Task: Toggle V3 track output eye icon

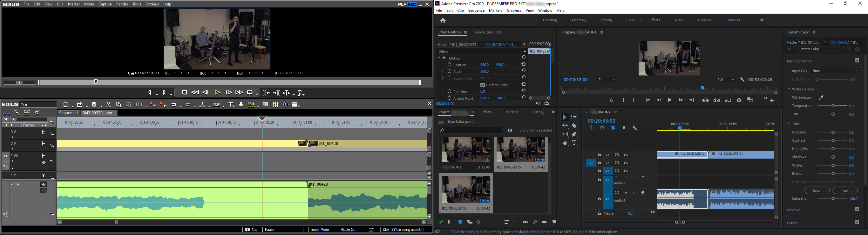Action: click(x=626, y=155)
